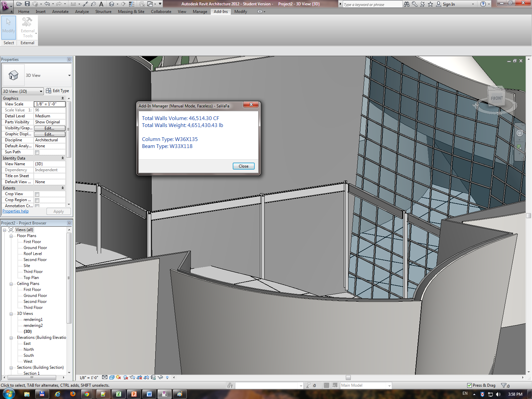The width and height of the screenshot is (532, 399).
Task: Uncheck the Press & Drag option
Action: (x=469, y=385)
